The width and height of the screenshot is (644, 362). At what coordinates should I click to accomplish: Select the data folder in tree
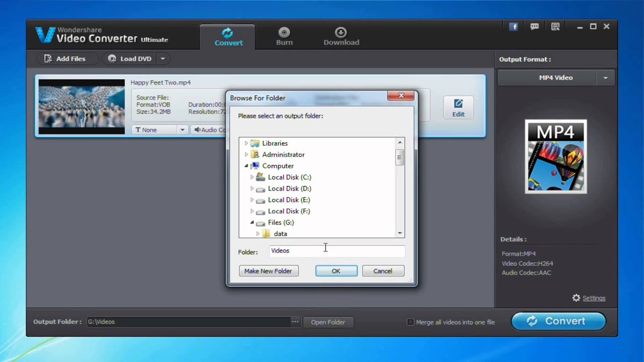(x=280, y=234)
